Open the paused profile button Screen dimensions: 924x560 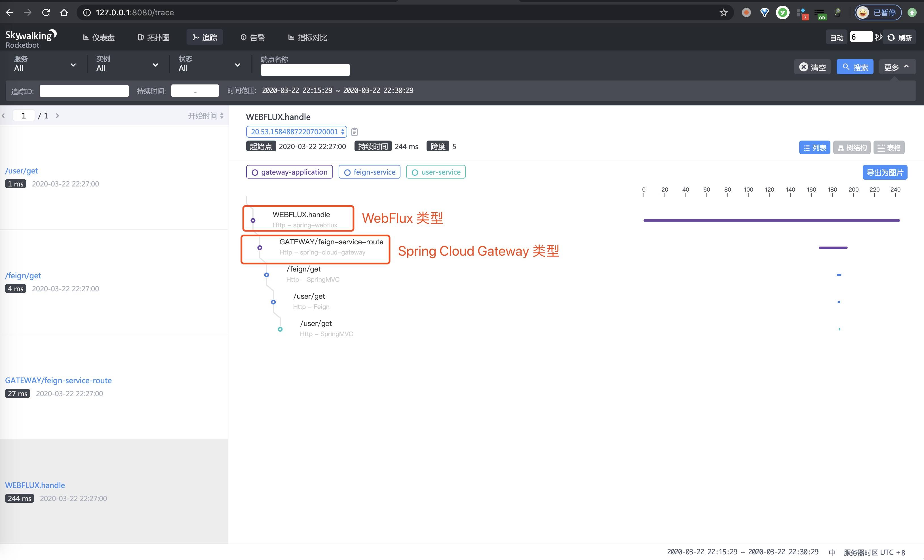click(878, 12)
